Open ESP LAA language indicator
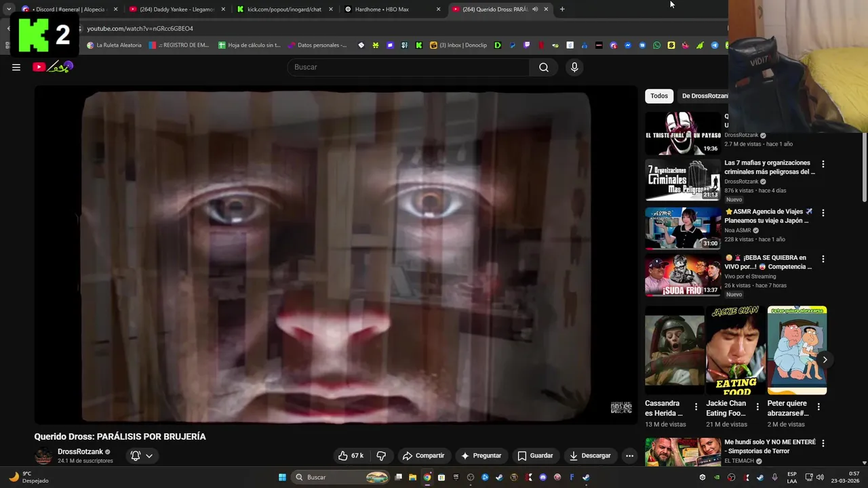Viewport: 868px width, 488px height. [x=792, y=477]
